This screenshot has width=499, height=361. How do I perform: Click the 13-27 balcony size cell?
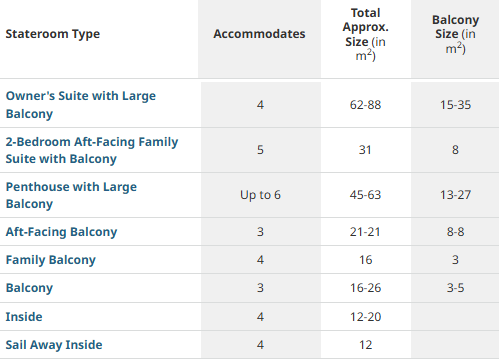coord(455,195)
